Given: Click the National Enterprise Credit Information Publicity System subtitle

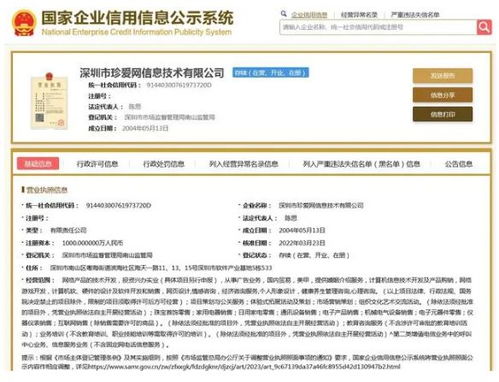Looking at the screenshot, I should [136, 32].
